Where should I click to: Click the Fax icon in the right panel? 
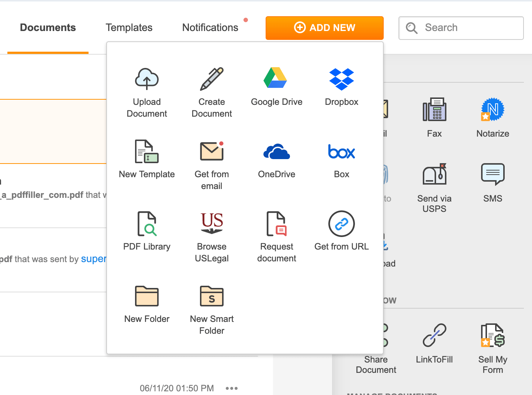[435, 110]
